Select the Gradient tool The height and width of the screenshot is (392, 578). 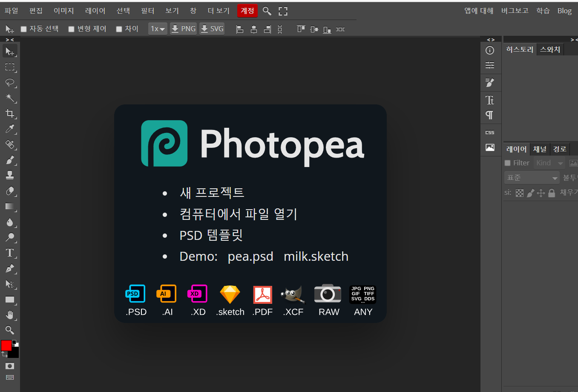10,206
